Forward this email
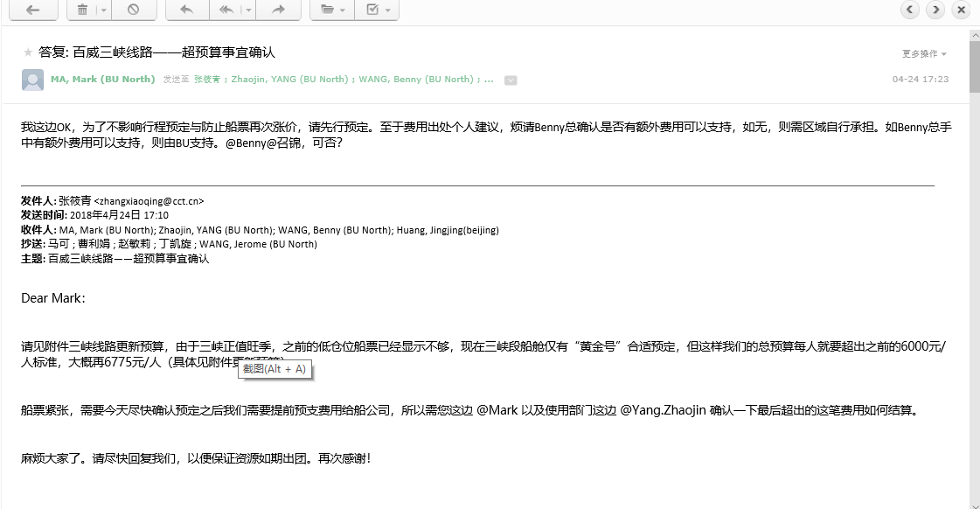The height and width of the screenshot is (509, 980). pos(278,10)
